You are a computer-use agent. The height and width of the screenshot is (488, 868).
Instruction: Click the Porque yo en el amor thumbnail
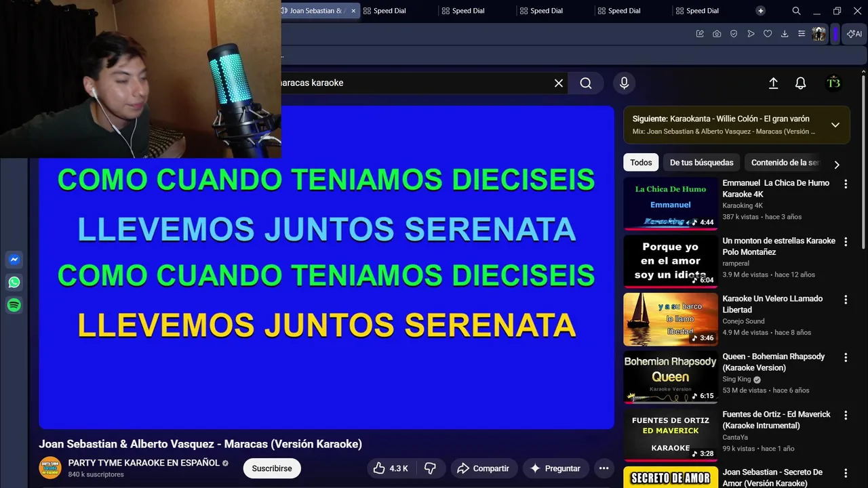pos(671,262)
